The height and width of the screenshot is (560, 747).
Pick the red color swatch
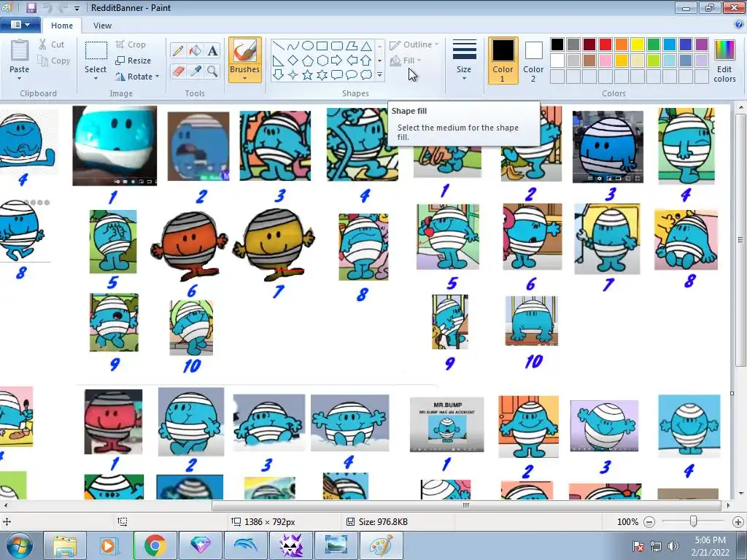605,44
